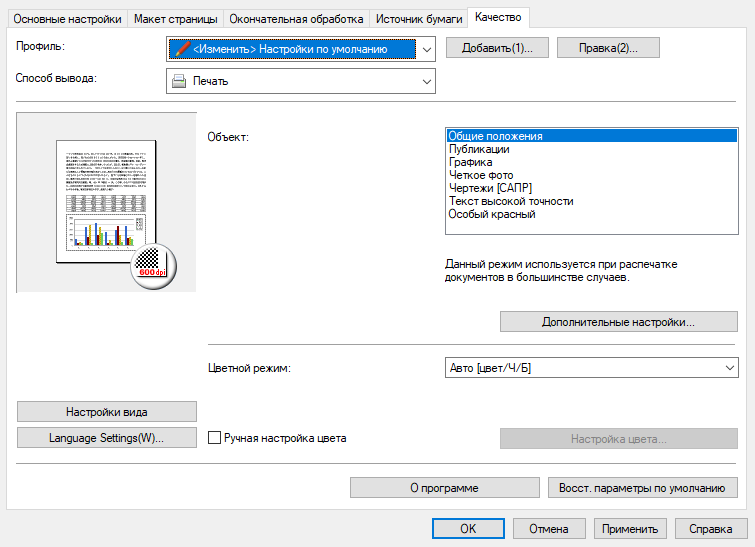Enable Ручная настройка цвета checkbox
Image resolution: width=755 pixels, height=547 pixels.
coord(214,438)
